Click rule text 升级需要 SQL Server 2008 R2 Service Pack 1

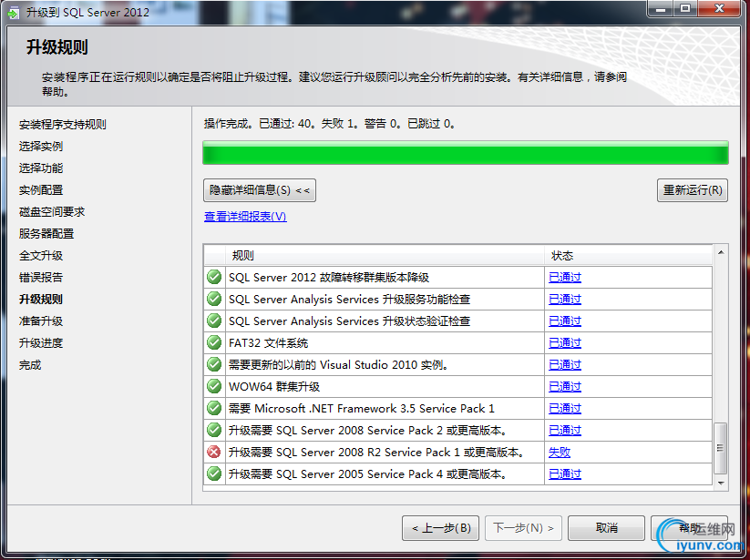[x=376, y=452]
